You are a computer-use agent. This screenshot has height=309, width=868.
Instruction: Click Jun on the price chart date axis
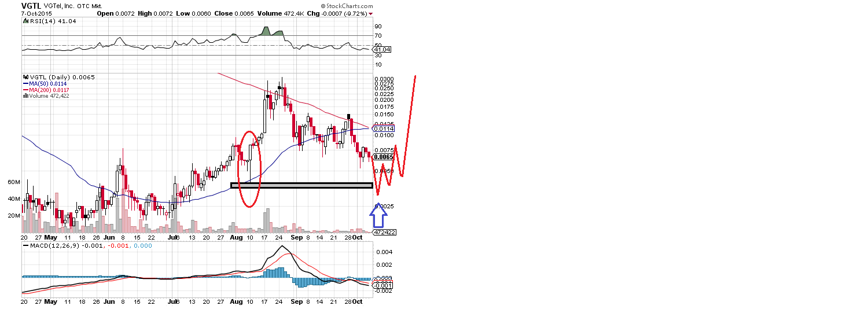(x=110, y=237)
